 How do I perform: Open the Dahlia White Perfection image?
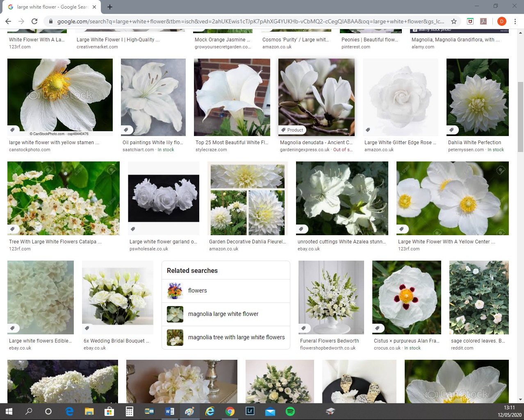[x=477, y=97]
